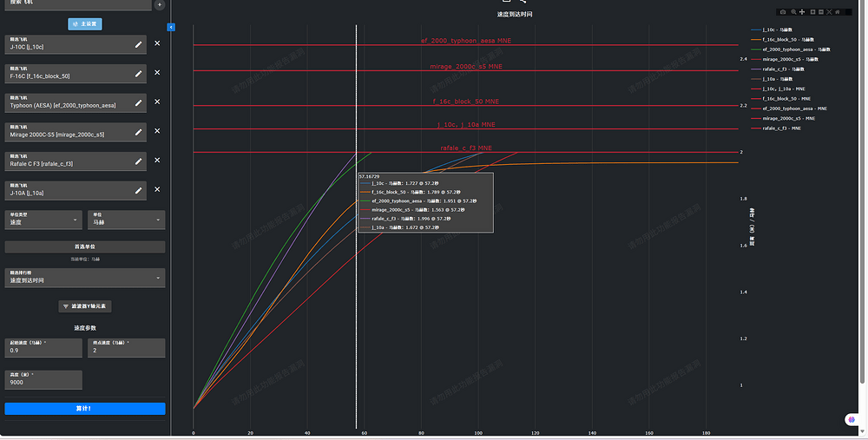
Task: Focus the 搜索 飞机 search field
Action: pos(77,4)
